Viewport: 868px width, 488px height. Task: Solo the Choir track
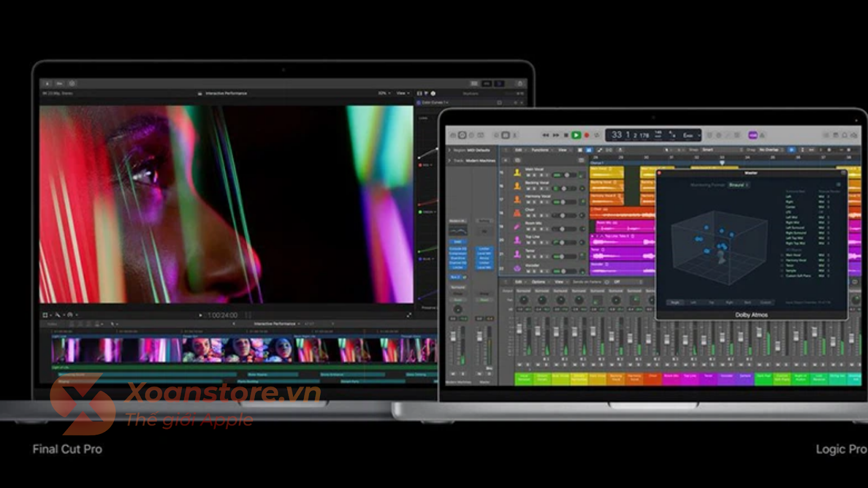pyautogui.click(x=534, y=216)
